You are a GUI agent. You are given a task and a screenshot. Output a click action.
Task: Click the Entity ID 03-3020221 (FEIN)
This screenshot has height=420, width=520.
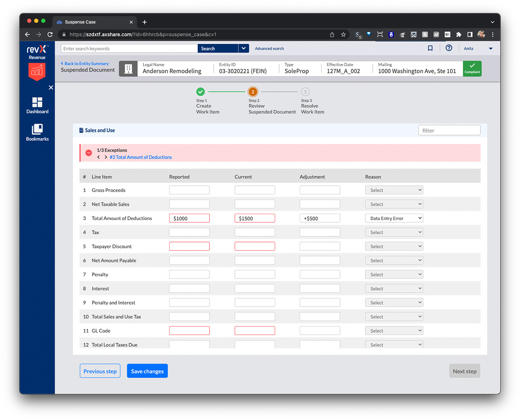243,71
